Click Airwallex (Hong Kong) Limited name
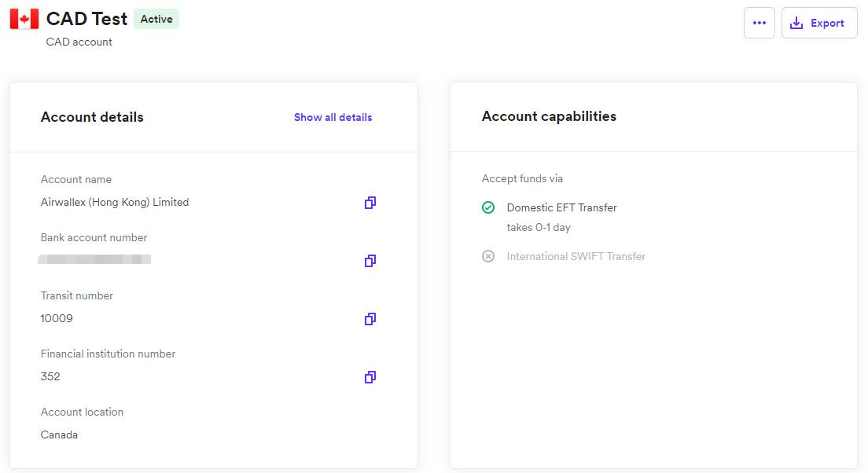The width and height of the screenshot is (868, 473). coord(115,202)
